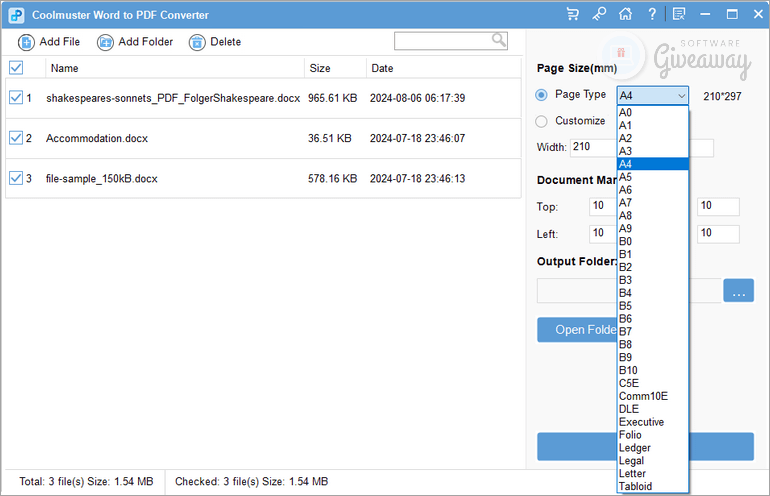Choose A1 from page type list
This screenshot has height=496, width=770.
(x=653, y=125)
